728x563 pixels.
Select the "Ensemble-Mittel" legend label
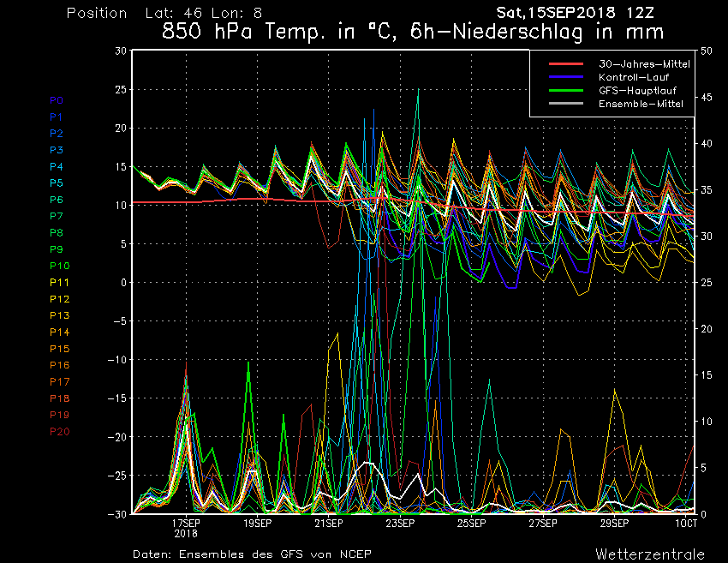(x=641, y=104)
